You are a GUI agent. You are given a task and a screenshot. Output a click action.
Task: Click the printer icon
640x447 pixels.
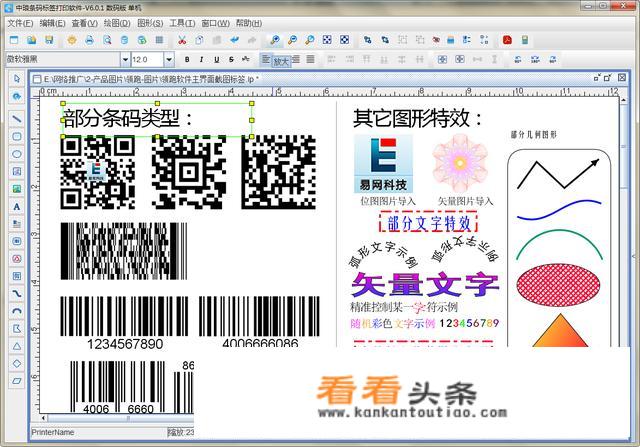[89, 40]
